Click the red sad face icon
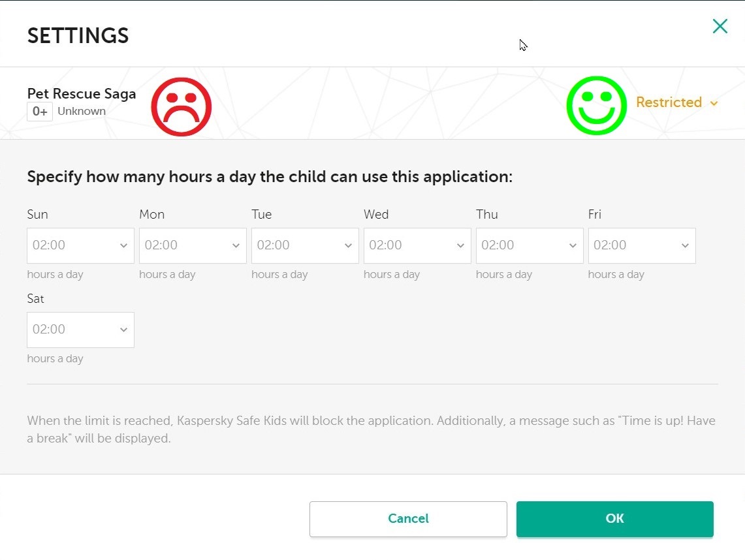745x560 pixels. click(x=182, y=106)
